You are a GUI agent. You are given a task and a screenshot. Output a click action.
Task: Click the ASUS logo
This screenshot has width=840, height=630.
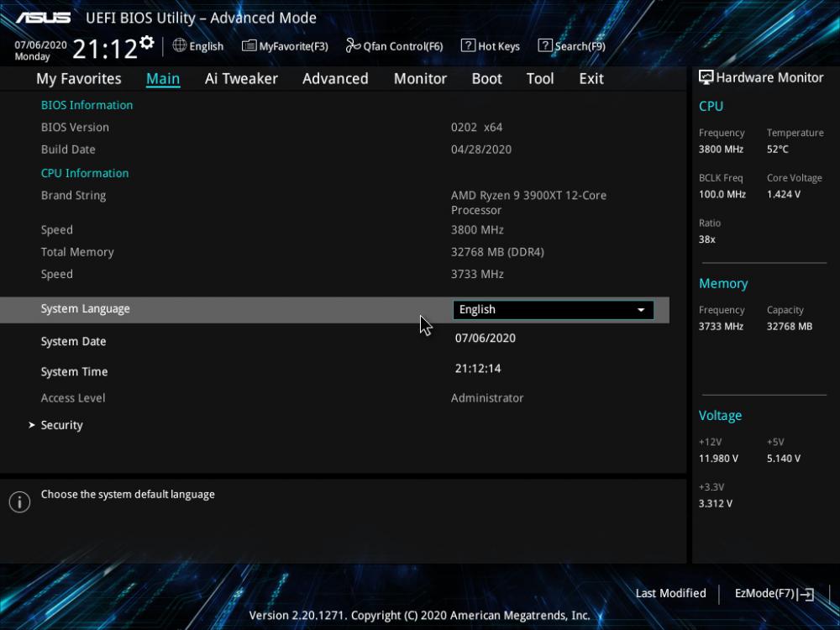coord(43,18)
